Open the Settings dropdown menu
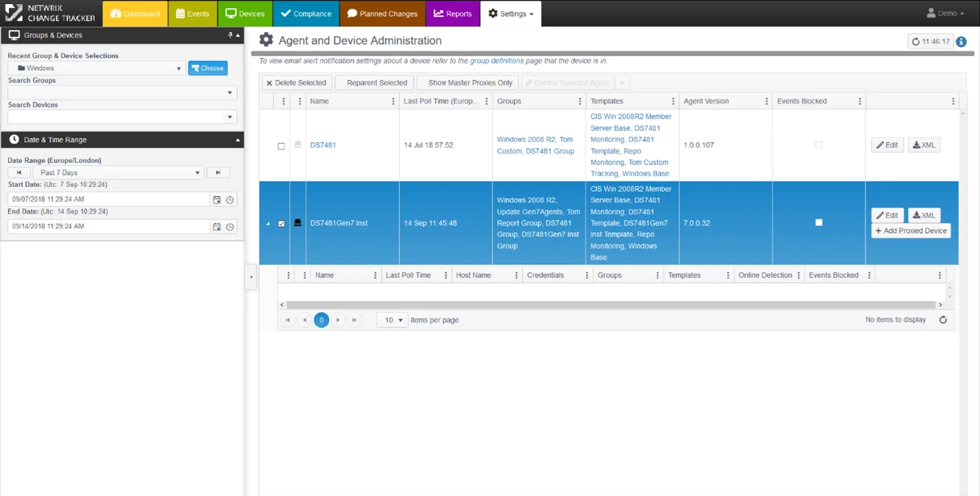The width and height of the screenshot is (980, 496). (x=511, y=14)
